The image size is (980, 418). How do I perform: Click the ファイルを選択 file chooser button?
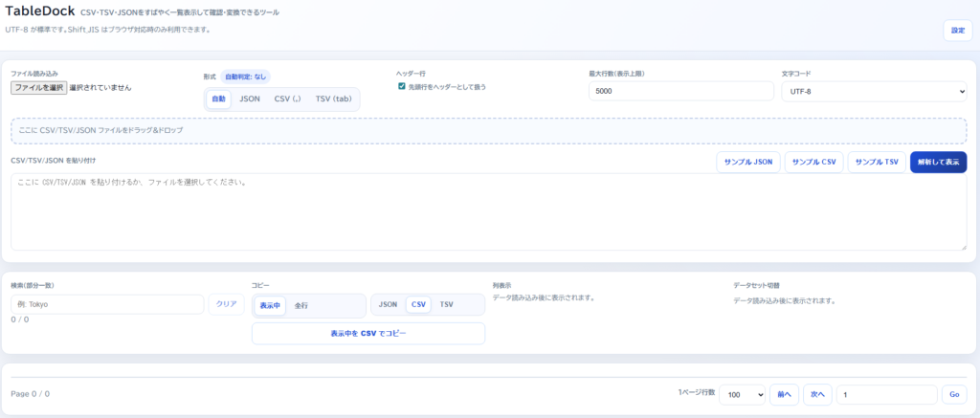[x=39, y=87]
